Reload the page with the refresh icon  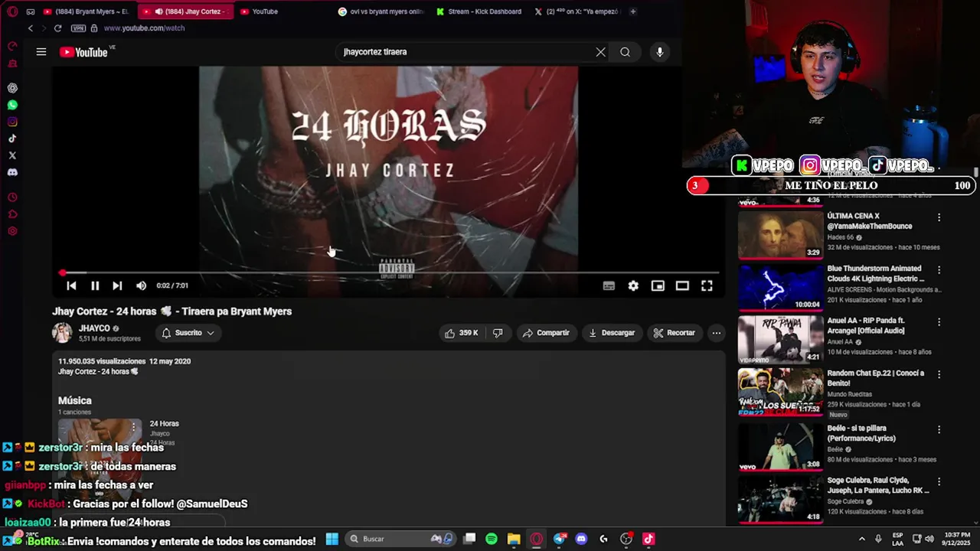57,28
